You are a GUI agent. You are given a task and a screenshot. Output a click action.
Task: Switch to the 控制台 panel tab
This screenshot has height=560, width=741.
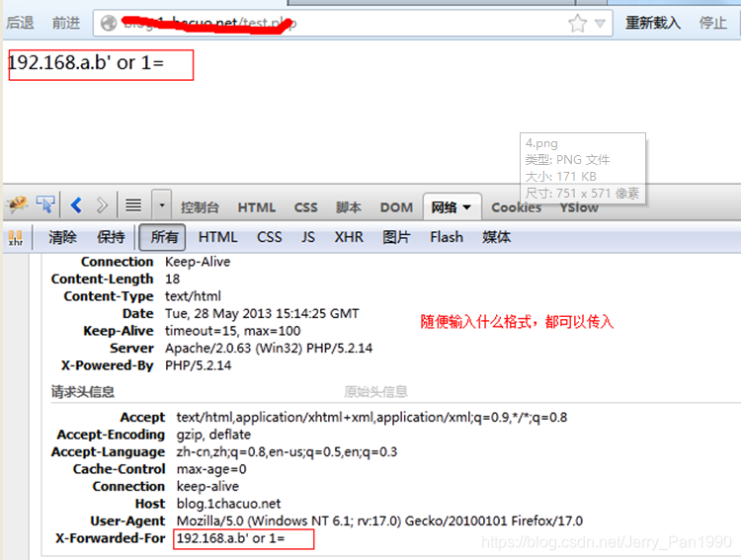coord(200,207)
